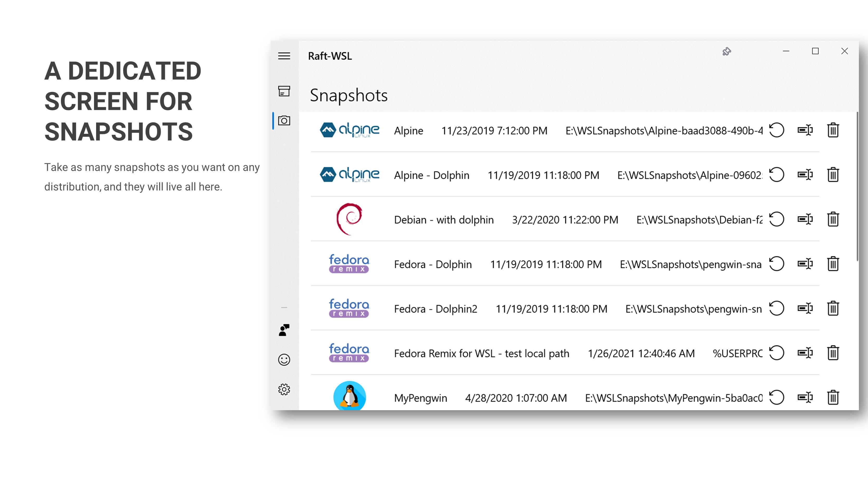This screenshot has width=868, height=488.
Task: Select the Snapshots camera tab in sidebar
Action: (x=284, y=121)
